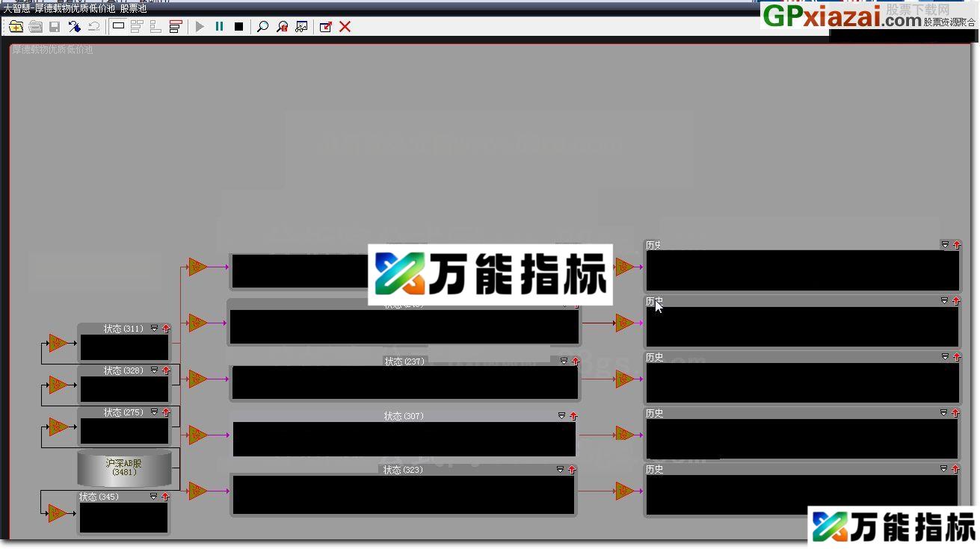Click the Save icon on the toolbar

coord(53,27)
